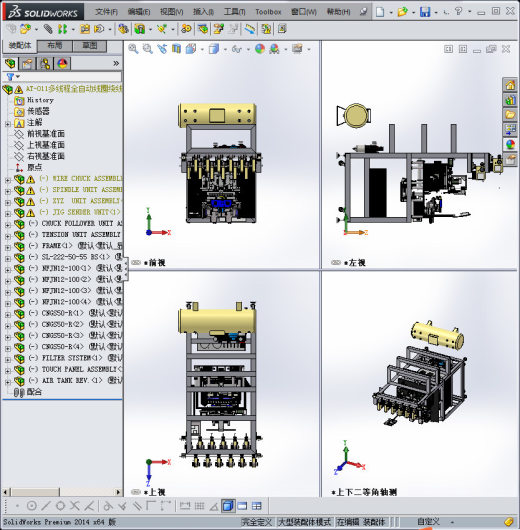Screen dimensions: 520x530
Task: Expand the FRAME<1> tree node
Action: pyautogui.click(x=8, y=247)
